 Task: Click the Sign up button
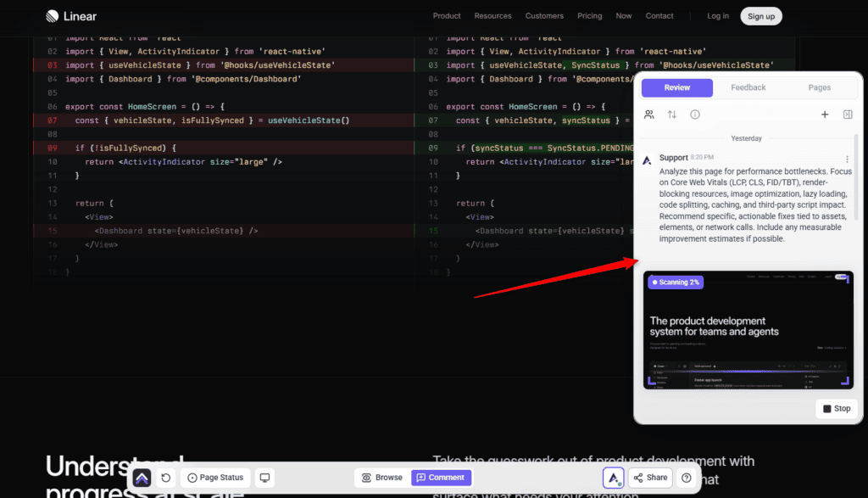point(761,16)
